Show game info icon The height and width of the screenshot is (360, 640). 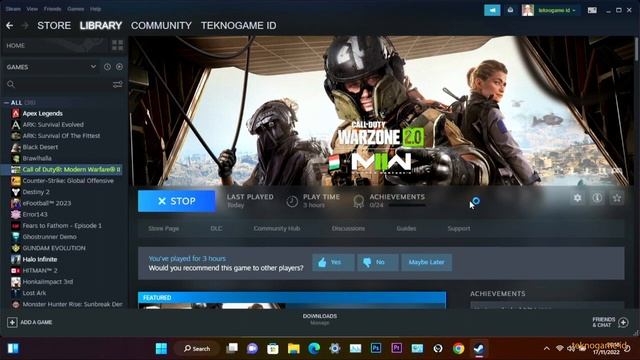coord(597,198)
